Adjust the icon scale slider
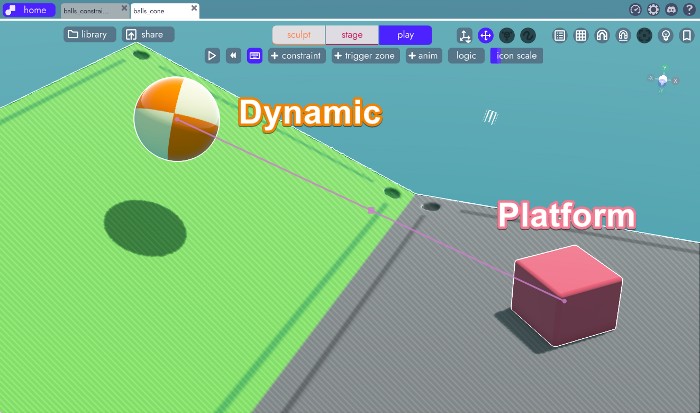Image resolution: width=700 pixels, height=413 pixels. point(517,56)
